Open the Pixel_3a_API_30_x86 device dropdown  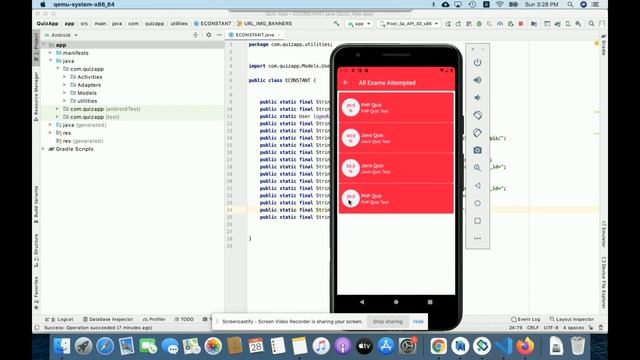[409, 24]
